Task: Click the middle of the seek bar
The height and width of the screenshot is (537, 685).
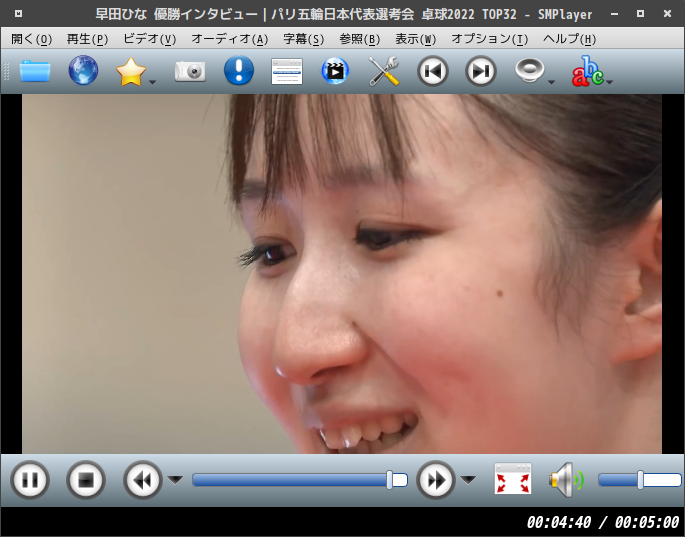Action: click(x=300, y=480)
